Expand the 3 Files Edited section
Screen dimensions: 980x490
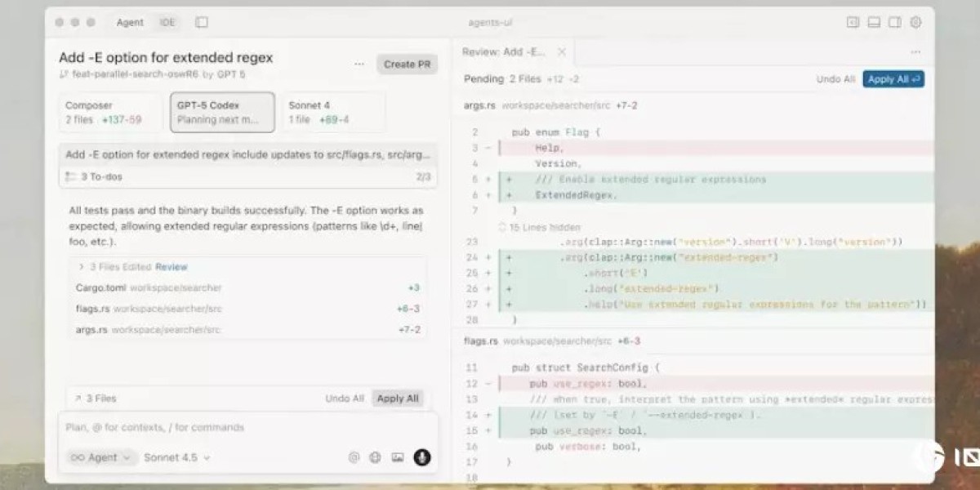tap(82, 267)
